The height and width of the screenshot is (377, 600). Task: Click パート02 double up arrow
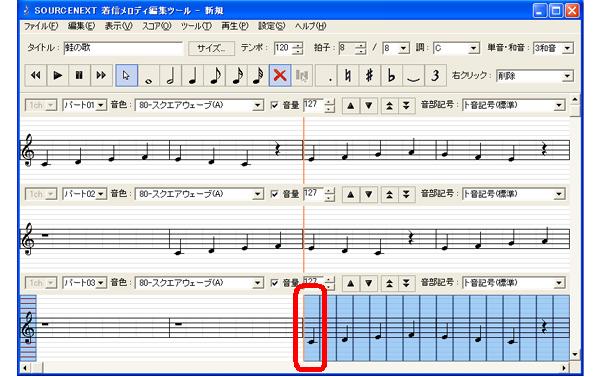coord(389,194)
